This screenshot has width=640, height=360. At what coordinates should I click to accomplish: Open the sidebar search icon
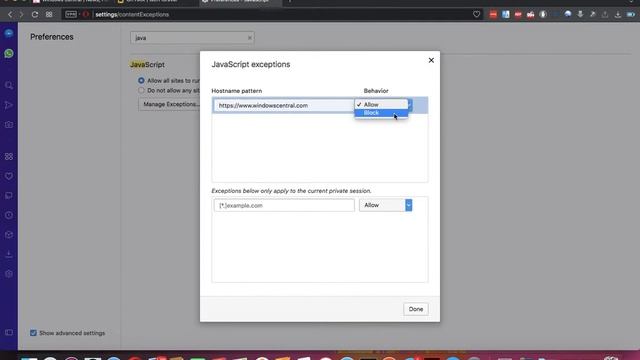click(x=9, y=85)
